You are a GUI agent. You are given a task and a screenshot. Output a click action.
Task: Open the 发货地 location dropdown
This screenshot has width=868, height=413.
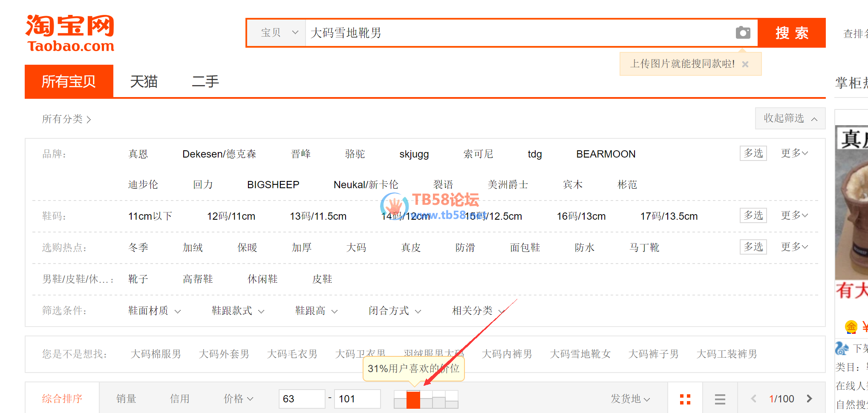tap(630, 399)
